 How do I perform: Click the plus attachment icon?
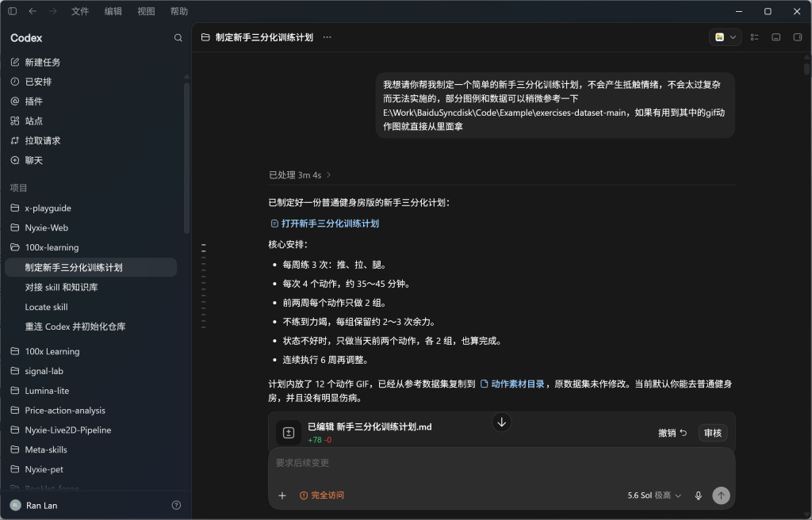(x=282, y=495)
